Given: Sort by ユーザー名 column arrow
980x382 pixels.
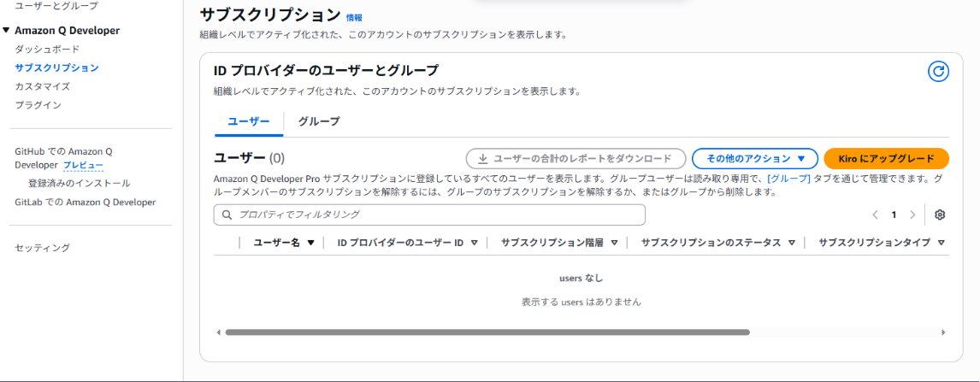Looking at the screenshot, I should [x=311, y=243].
